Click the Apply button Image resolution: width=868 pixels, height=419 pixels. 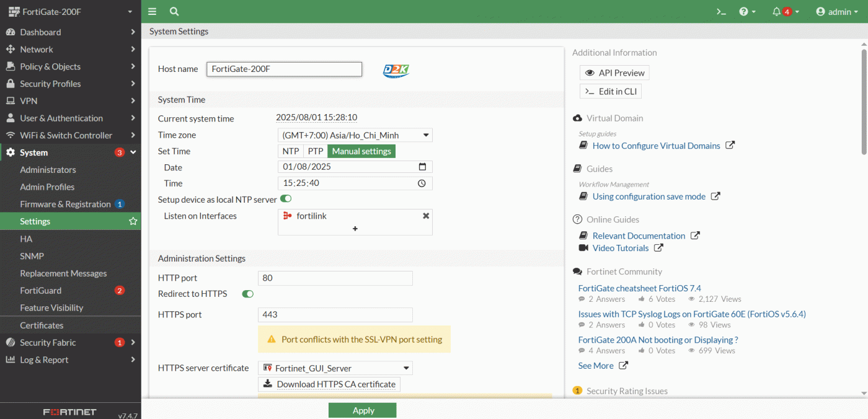point(362,410)
